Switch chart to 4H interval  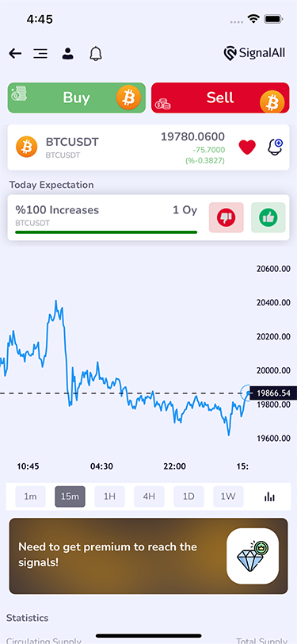tap(149, 496)
